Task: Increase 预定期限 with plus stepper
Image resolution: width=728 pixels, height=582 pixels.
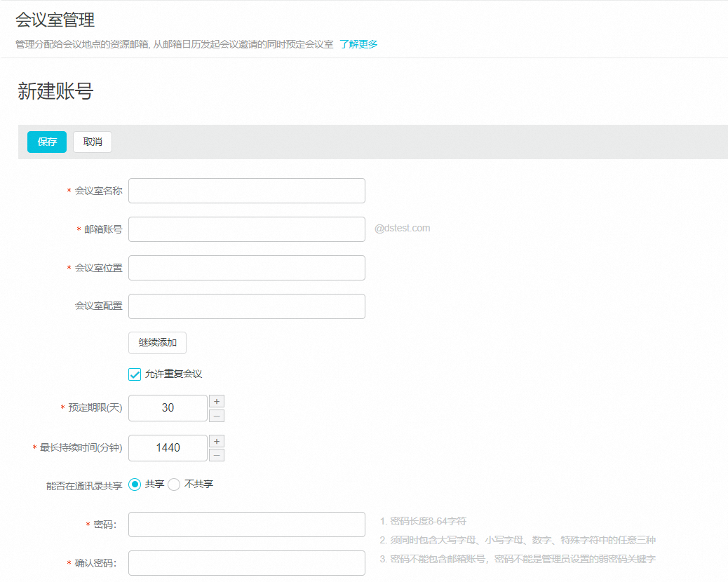Action: click(x=217, y=401)
